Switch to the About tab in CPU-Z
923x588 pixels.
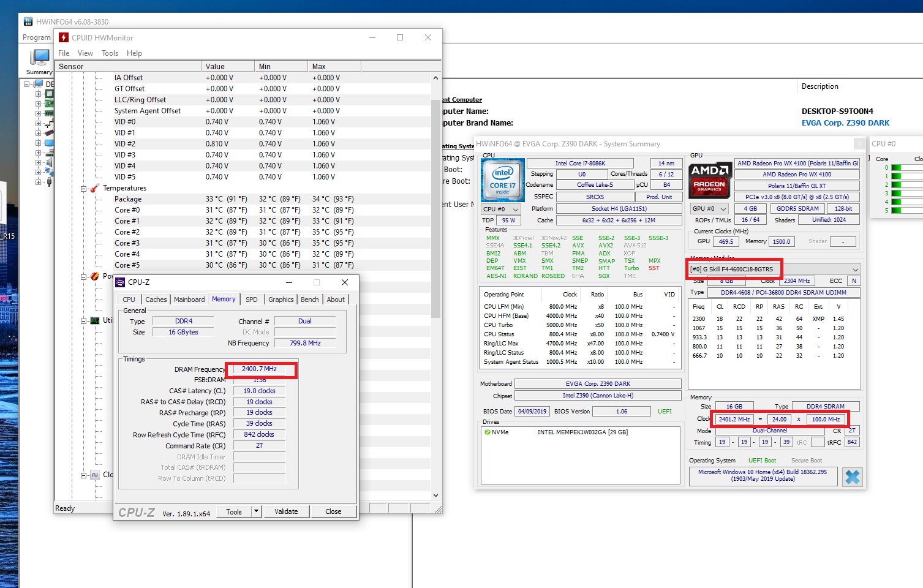(x=336, y=300)
